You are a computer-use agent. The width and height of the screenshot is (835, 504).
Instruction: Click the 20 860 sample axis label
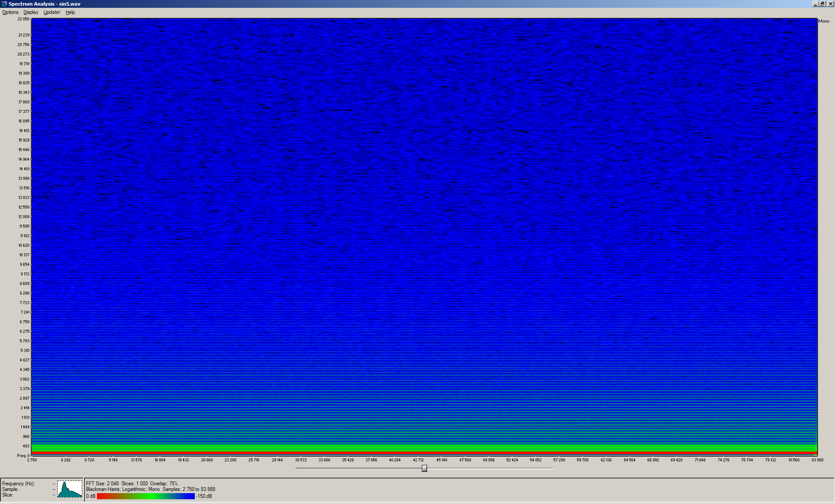coord(207,460)
